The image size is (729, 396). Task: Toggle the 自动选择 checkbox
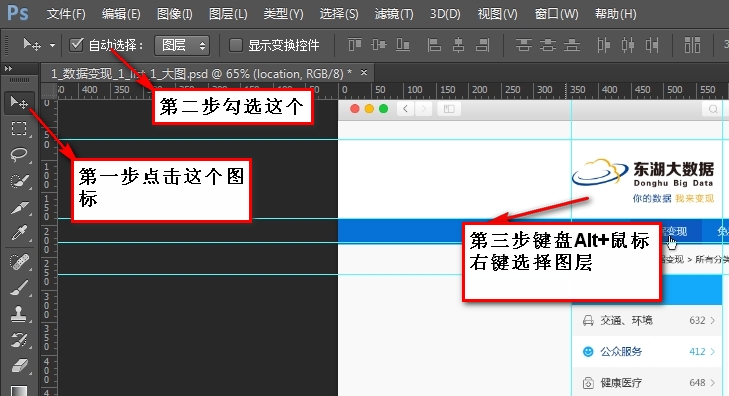tap(76, 45)
